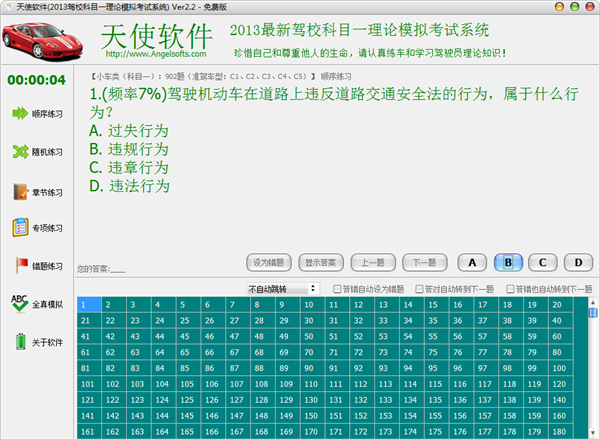Screen dimensions: 600x440
Task: Jump to question 79 in grid
Action: [x=536, y=352]
